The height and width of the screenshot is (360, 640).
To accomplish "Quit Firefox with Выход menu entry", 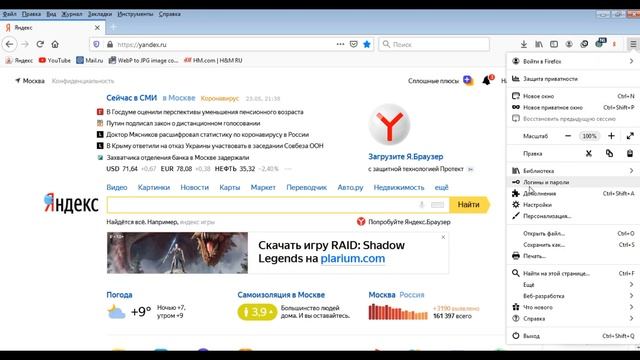I will (x=573, y=336).
